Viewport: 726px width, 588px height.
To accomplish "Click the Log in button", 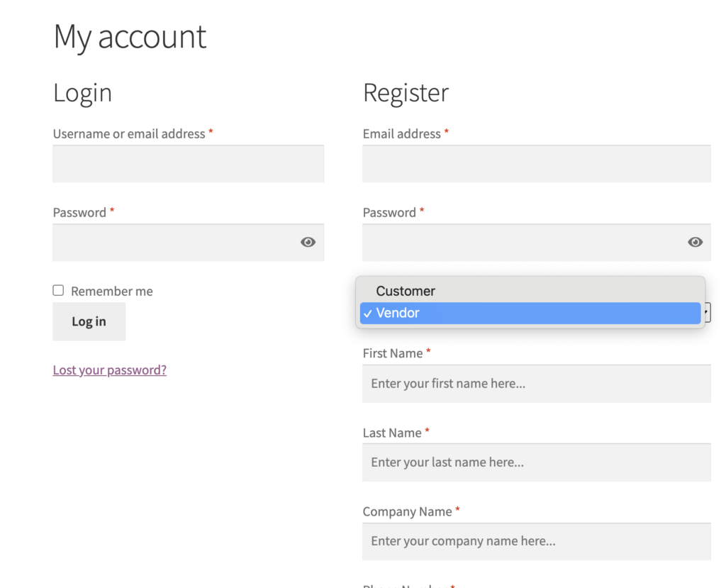I will [89, 321].
